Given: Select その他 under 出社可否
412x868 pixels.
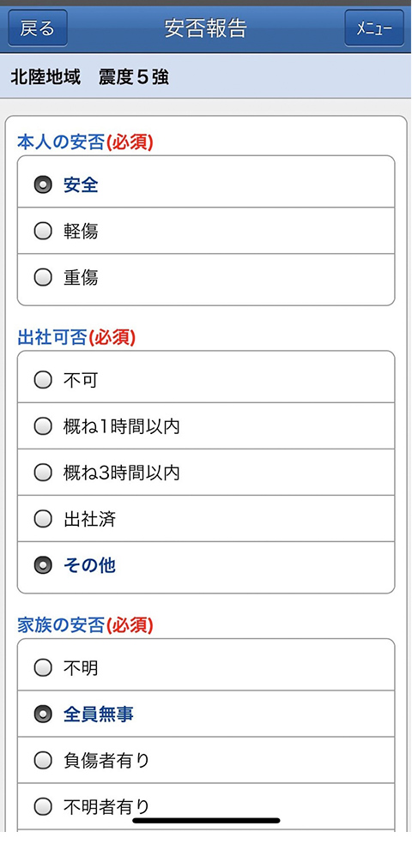Looking at the screenshot, I should click(206, 565).
